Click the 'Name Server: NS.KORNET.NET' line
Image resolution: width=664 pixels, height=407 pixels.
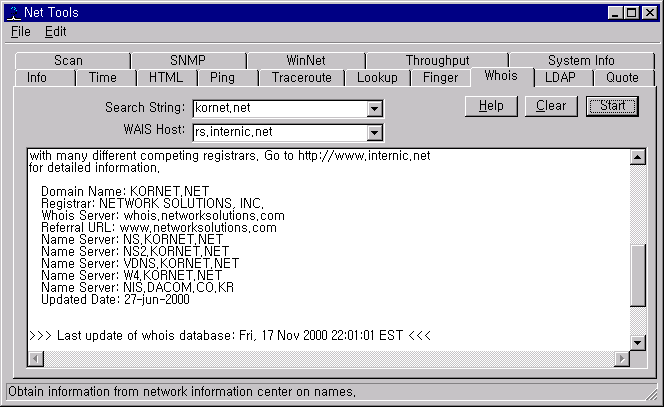point(132,240)
